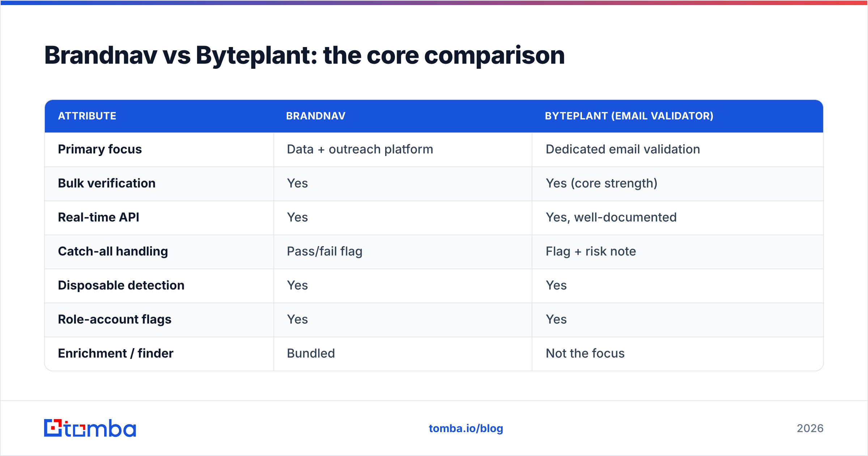The image size is (868, 456).
Task: Click the year '2026' in footer
Action: (x=810, y=428)
